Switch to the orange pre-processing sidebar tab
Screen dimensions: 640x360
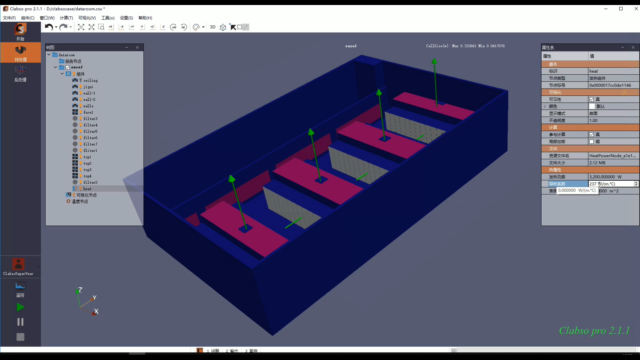click(20, 53)
